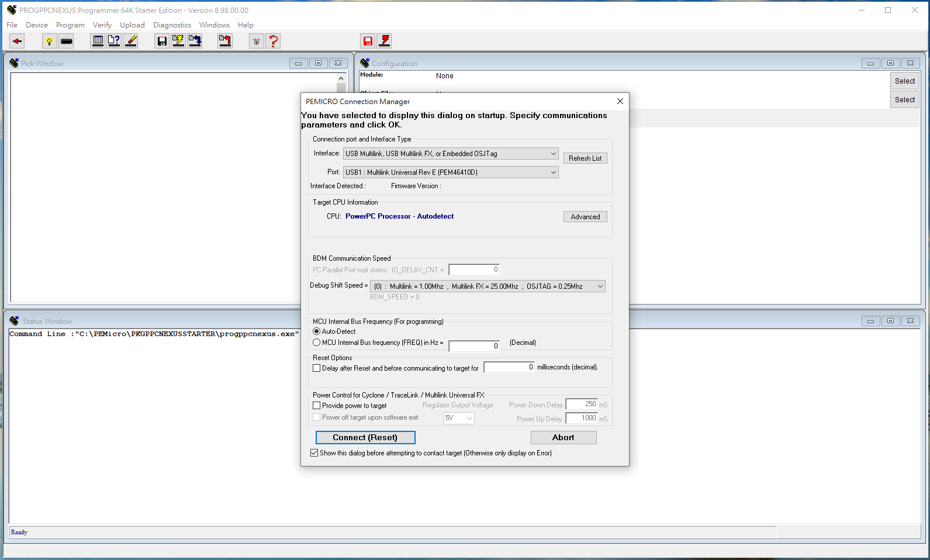This screenshot has height=560, width=930.
Task: Restore the Pick Window panel
Action: pyautogui.click(x=318, y=63)
